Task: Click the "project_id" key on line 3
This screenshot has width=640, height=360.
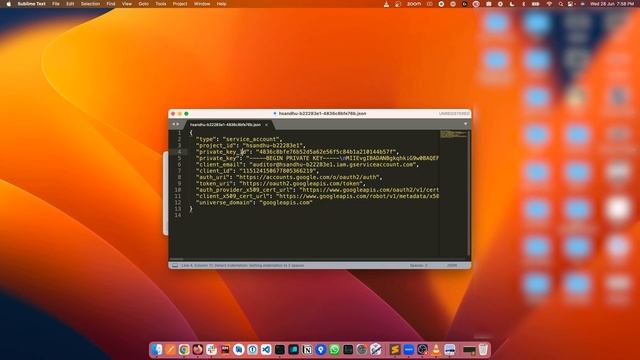Action: click(x=216, y=145)
